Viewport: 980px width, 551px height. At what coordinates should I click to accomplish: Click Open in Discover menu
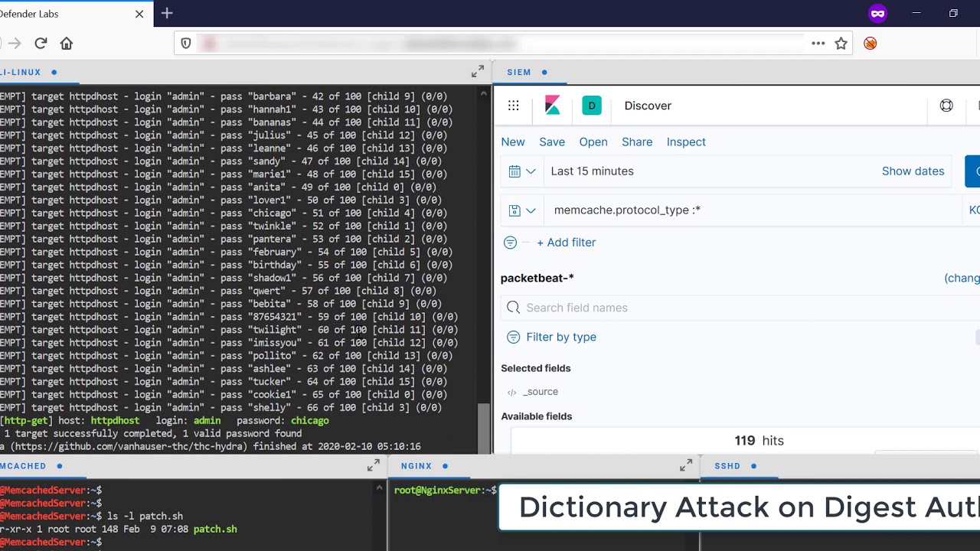click(593, 142)
